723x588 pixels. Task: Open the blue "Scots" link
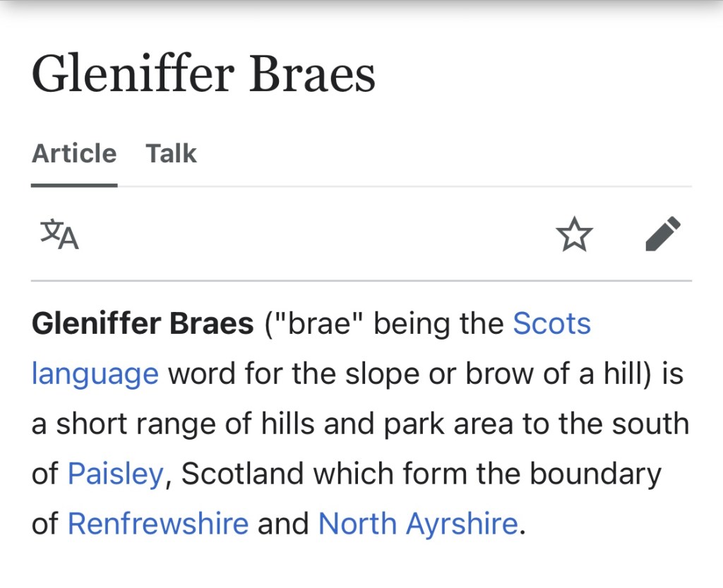point(551,324)
